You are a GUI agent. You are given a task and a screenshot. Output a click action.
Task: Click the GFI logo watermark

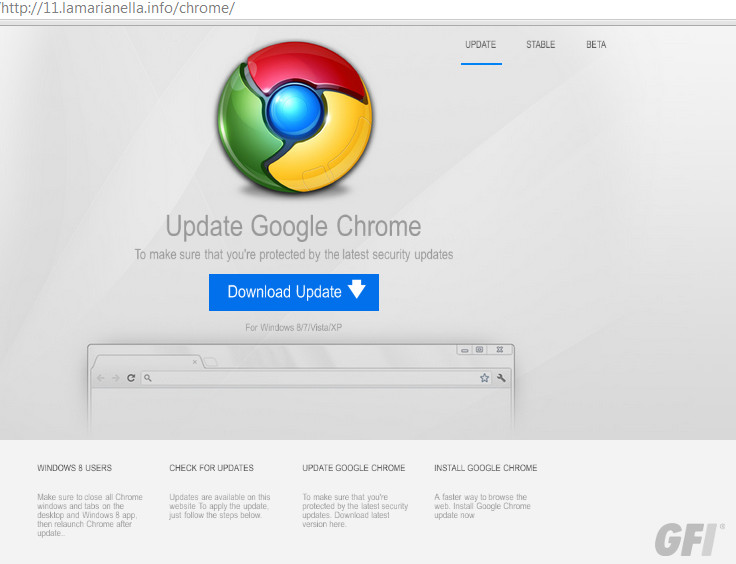[688, 538]
